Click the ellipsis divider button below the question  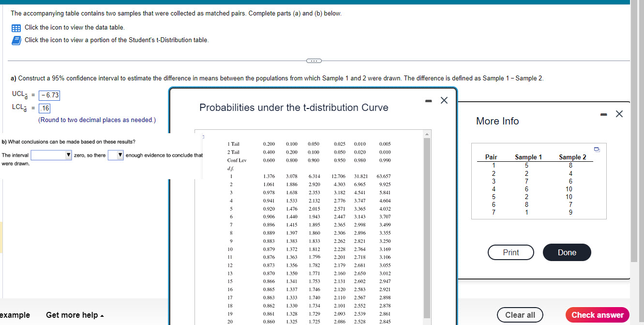[314, 61]
